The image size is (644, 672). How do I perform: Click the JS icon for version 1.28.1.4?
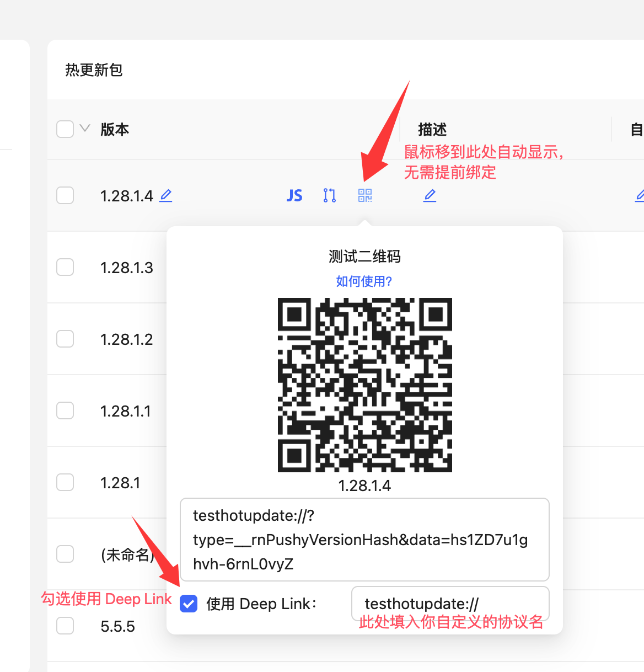pyautogui.click(x=294, y=195)
